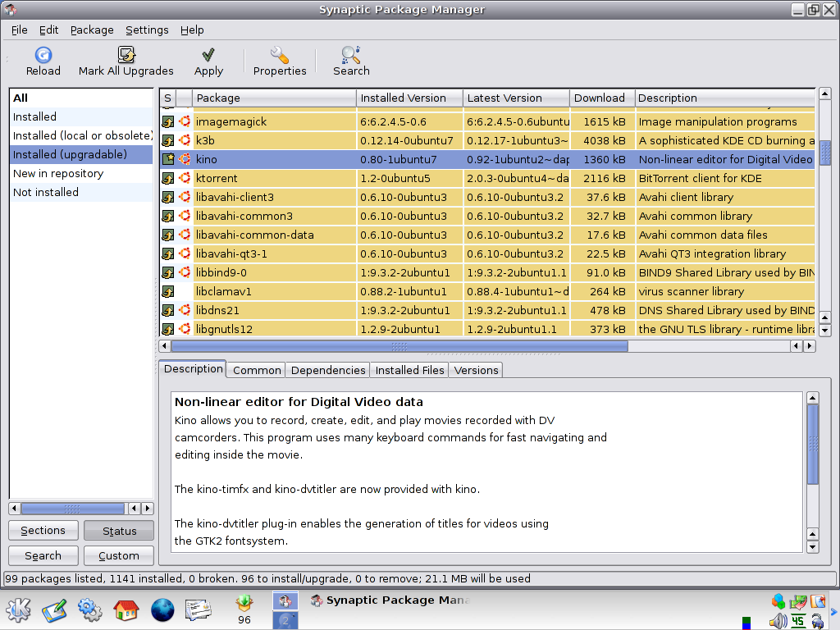Click up arrow of description scrollbar

(813, 398)
